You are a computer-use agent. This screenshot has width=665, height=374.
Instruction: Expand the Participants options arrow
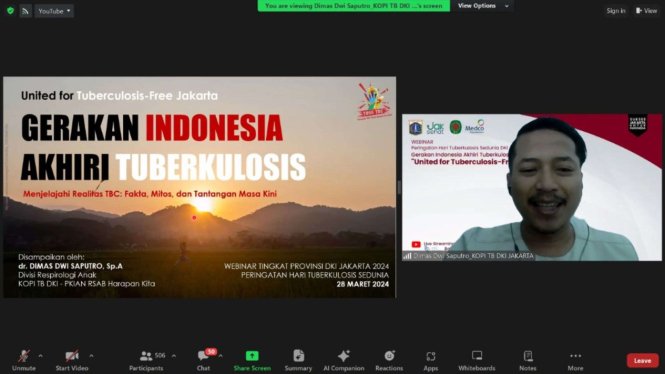[x=174, y=356]
